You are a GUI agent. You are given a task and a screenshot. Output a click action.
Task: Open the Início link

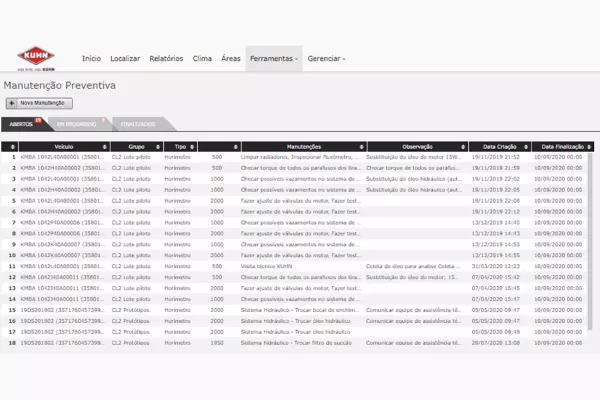(x=91, y=59)
